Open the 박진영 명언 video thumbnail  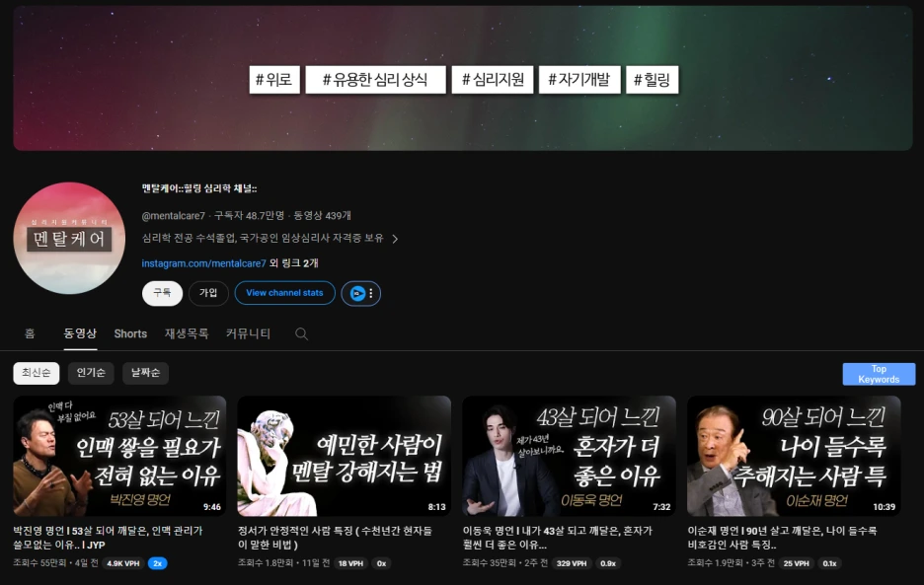[119, 456]
